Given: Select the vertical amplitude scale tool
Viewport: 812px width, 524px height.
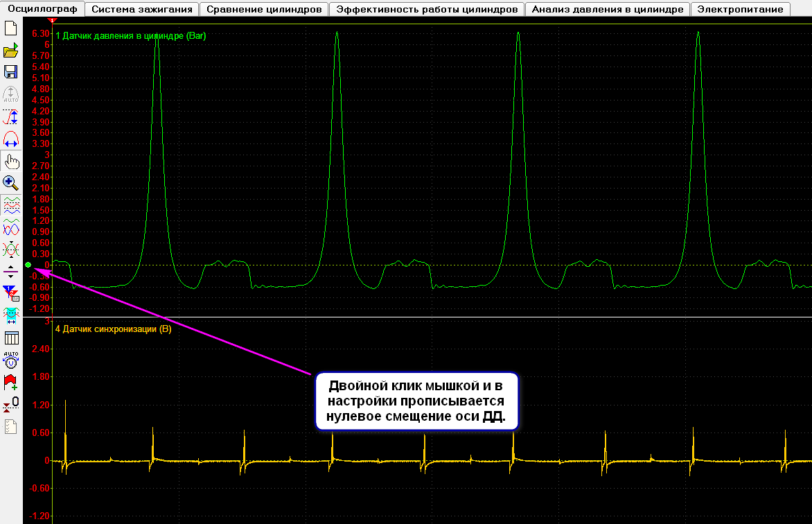Looking at the screenshot, I should 11,116.
